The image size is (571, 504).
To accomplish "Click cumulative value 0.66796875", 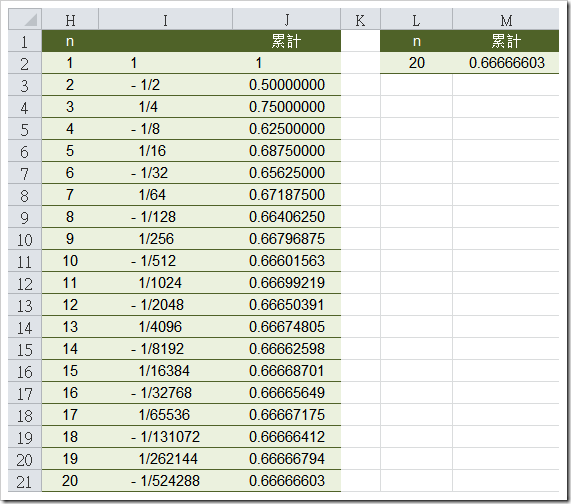I will (287, 239).
